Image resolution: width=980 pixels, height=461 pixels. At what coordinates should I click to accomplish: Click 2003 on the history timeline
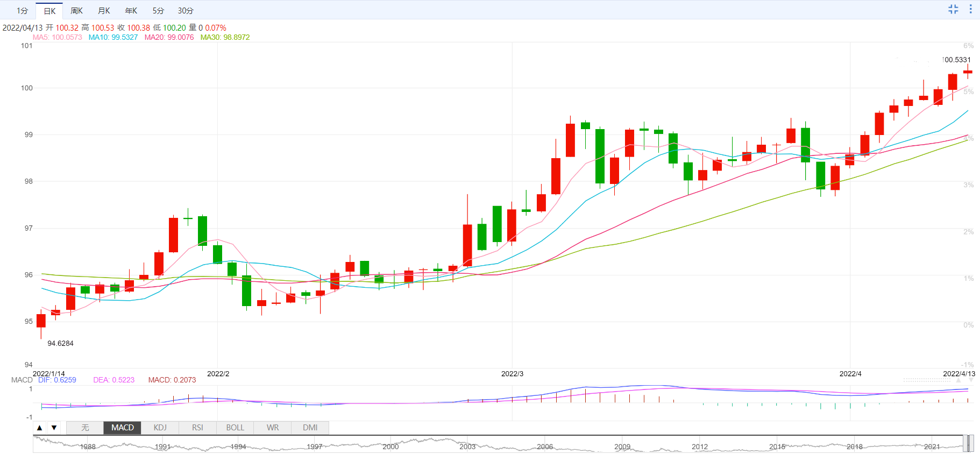467,446
